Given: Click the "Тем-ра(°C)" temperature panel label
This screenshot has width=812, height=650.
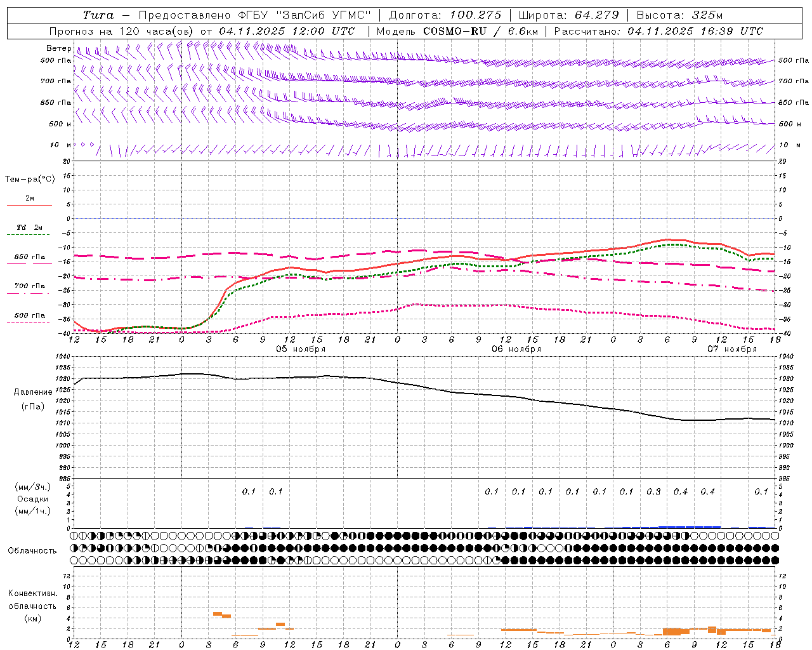Looking at the screenshot, I should 30,180.
